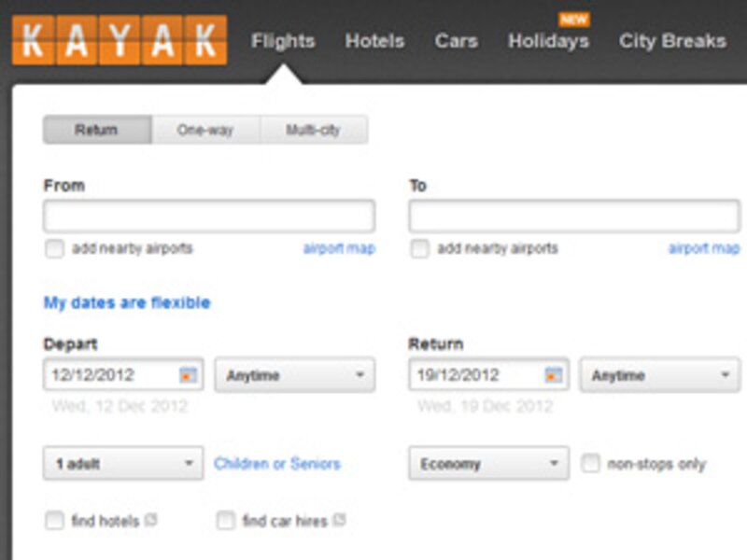747x560 pixels.
Task: Enable the "find hotels" option
Action: (54, 521)
